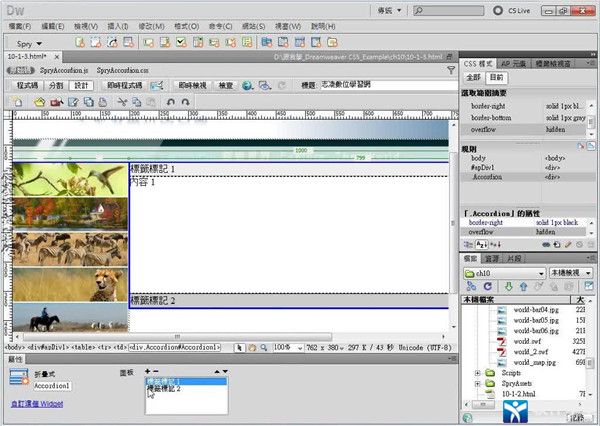The height and width of the screenshot is (426, 600).
Task: Click the Redo arrow icon
Action: [185, 102]
